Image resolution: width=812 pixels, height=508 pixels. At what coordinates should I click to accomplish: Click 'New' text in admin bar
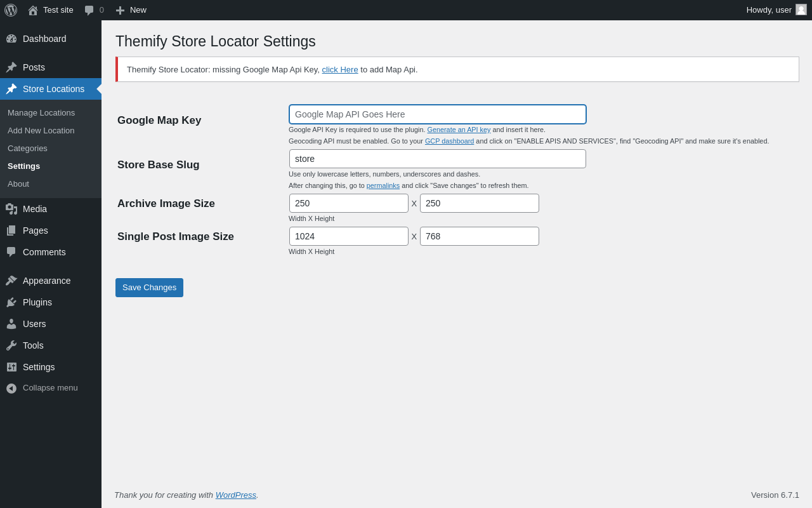point(138,10)
